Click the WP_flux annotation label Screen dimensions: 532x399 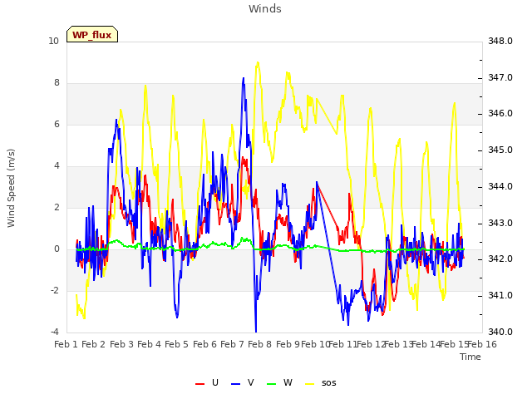92,34
